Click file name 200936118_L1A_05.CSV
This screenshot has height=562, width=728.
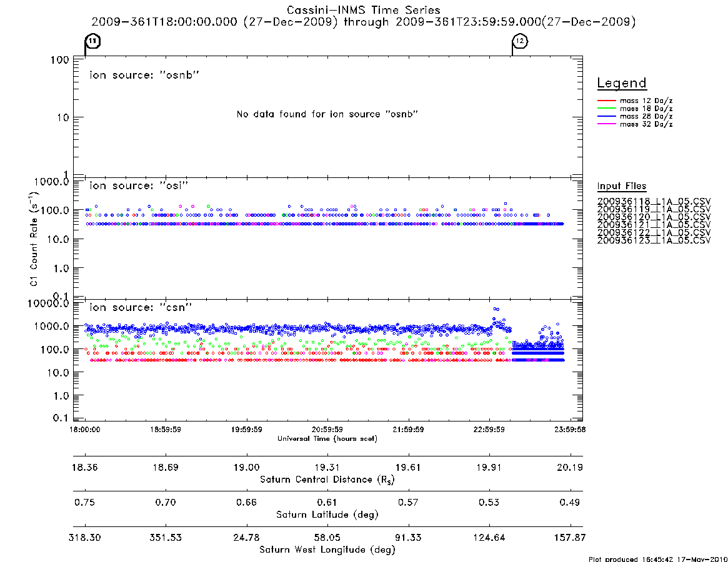pyautogui.click(x=654, y=202)
